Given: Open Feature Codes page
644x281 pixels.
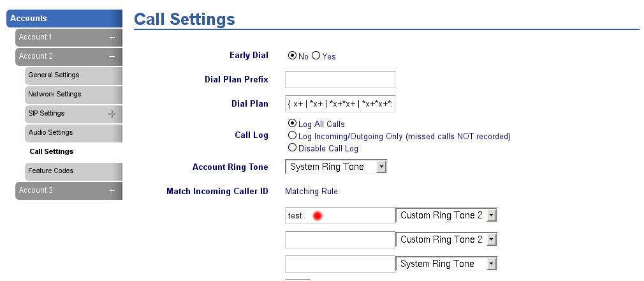Looking at the screenshot, I should point(51,171).
